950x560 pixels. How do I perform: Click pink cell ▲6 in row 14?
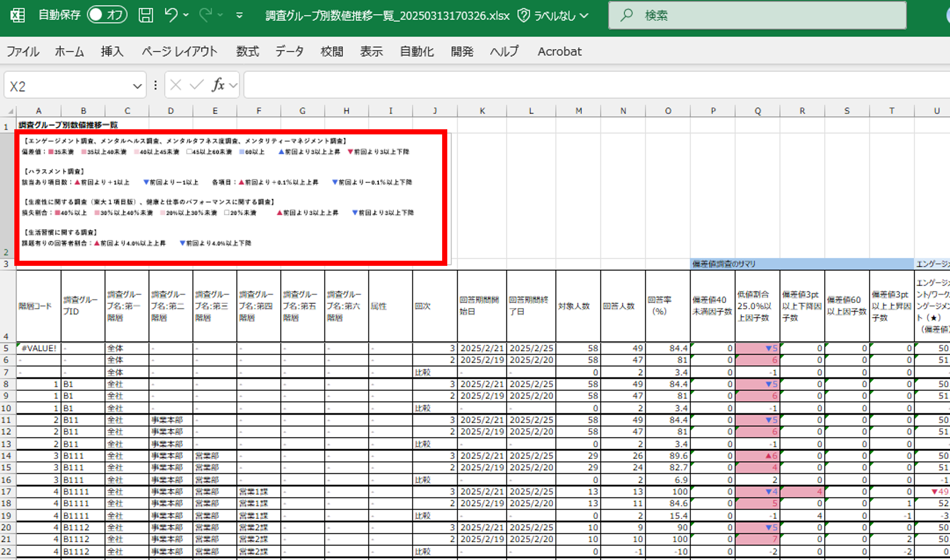click(758, 456)
